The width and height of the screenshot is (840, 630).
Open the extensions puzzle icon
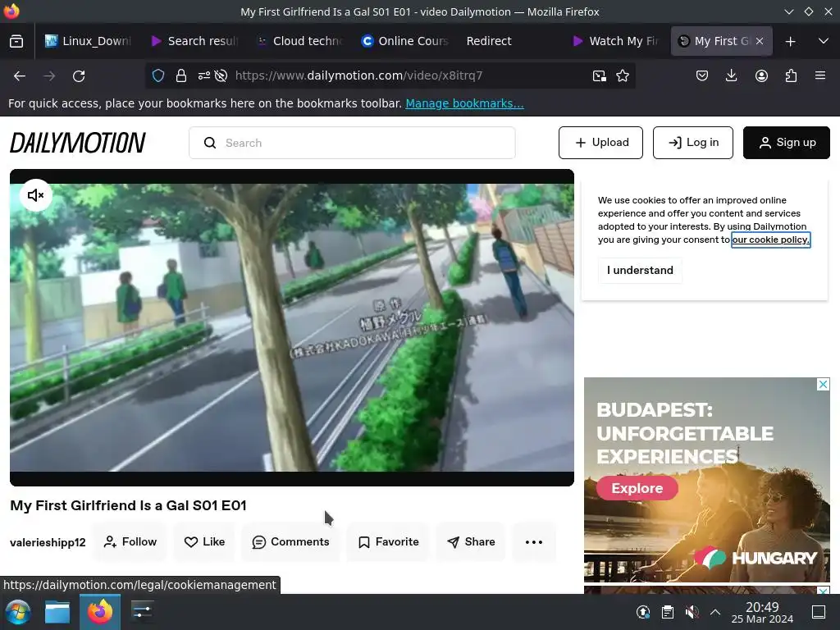click(x=791, y=76)
